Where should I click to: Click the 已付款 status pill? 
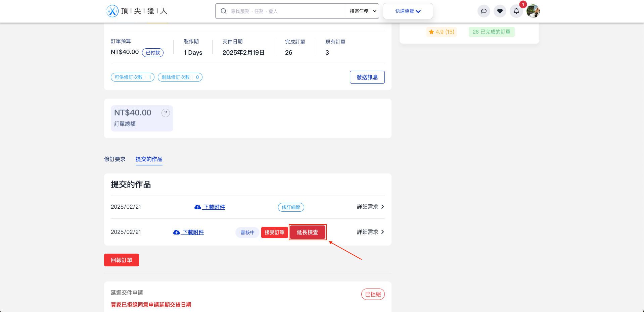pos(153,53)
